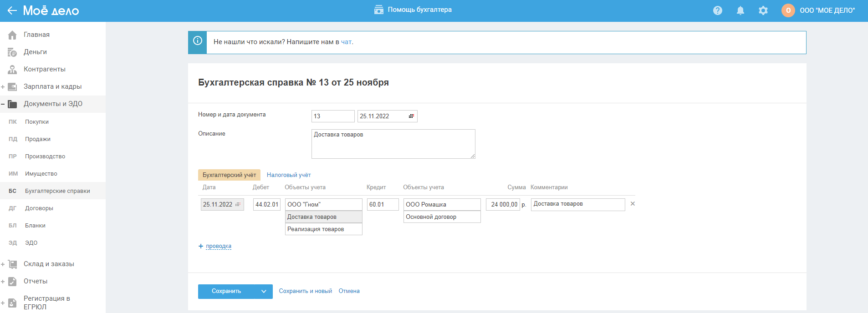868x313 pixels.
Task: Open Покупки in the sidebar
Action: tap(37, 122)
